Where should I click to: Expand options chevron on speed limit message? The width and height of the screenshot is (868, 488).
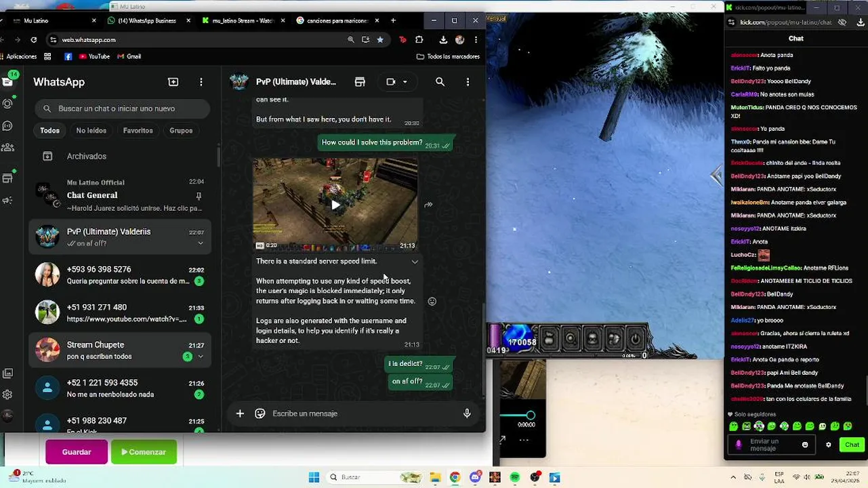click(x=415, y=262)
